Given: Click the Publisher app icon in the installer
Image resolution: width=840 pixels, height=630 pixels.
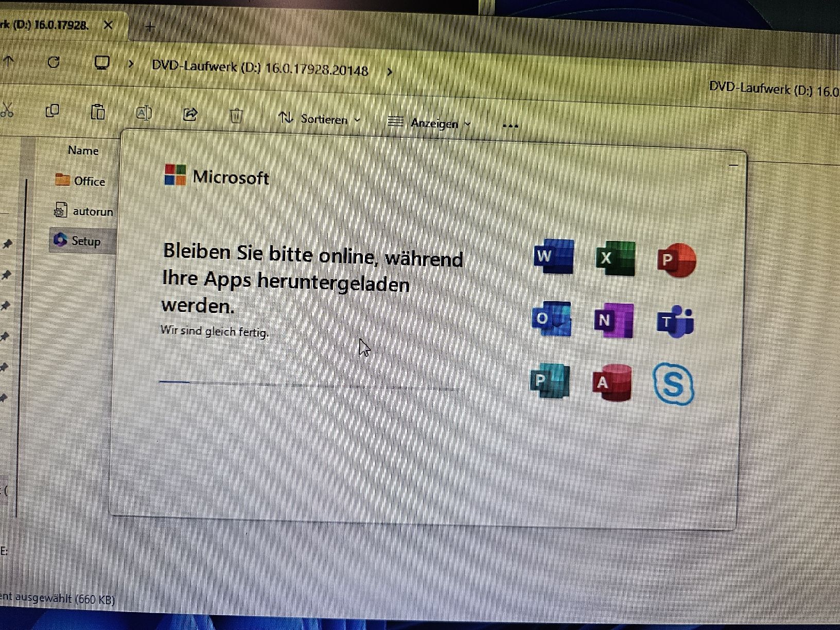Looking at the screenshot, I should tap(550, 380).
